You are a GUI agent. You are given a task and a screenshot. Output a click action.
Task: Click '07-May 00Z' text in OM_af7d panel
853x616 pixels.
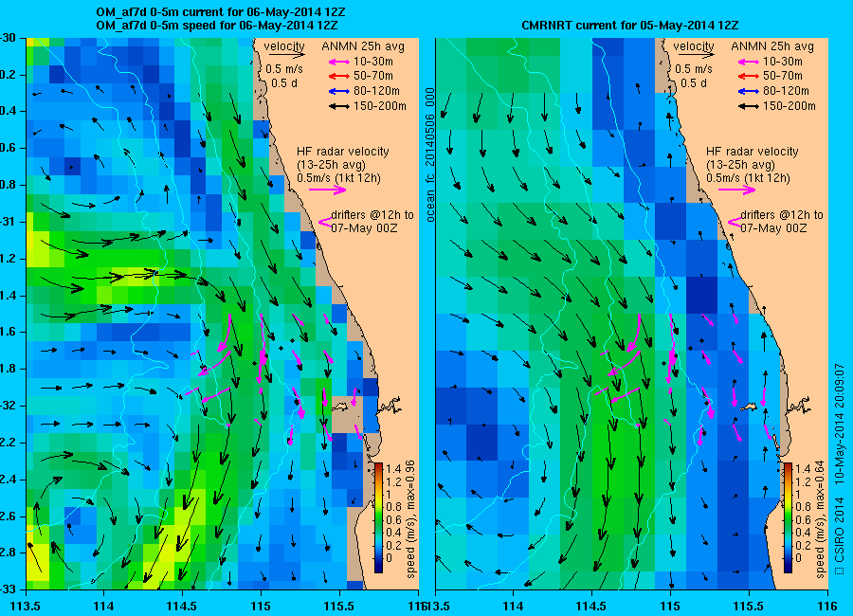365,228
